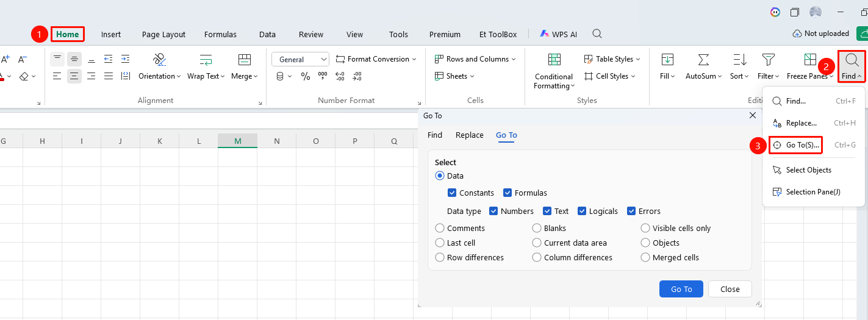Toggle the Text data type checkbox
868x320 pixels.
pos(547,211)
